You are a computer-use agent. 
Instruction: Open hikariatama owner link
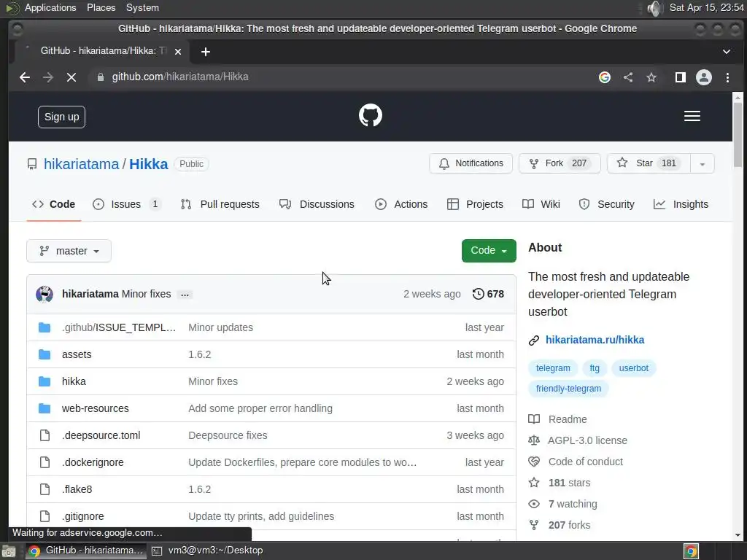pos(81,164)
